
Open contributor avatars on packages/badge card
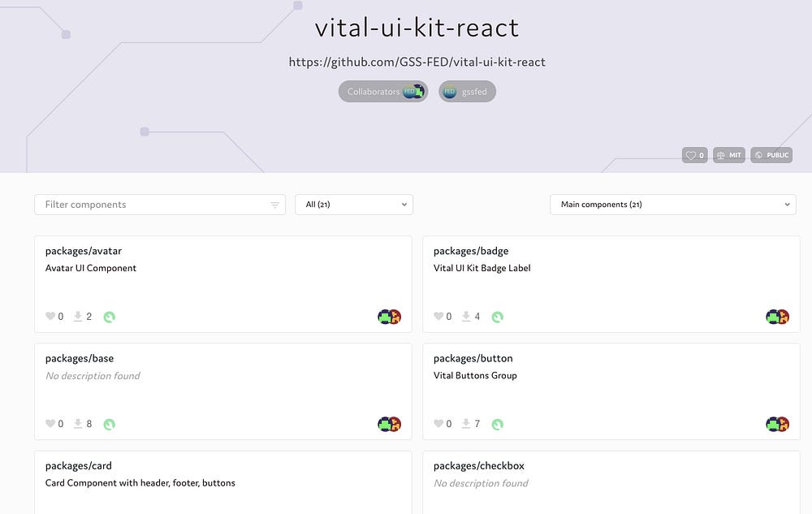[x=778, y=317]
